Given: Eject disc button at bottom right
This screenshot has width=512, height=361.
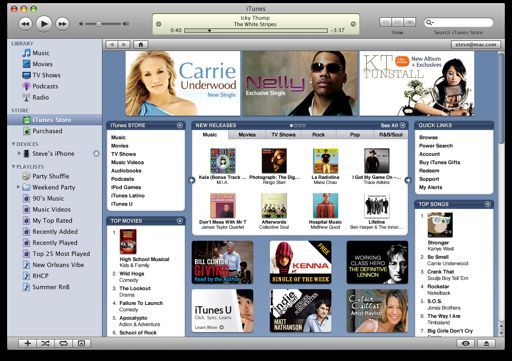Looking at the screenshot, I should click(x=486, y=343).
